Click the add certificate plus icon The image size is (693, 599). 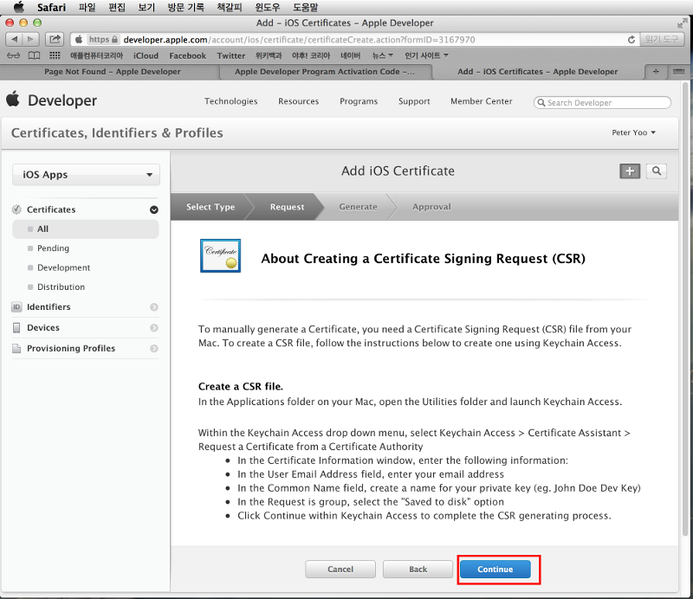pos(629,171)
